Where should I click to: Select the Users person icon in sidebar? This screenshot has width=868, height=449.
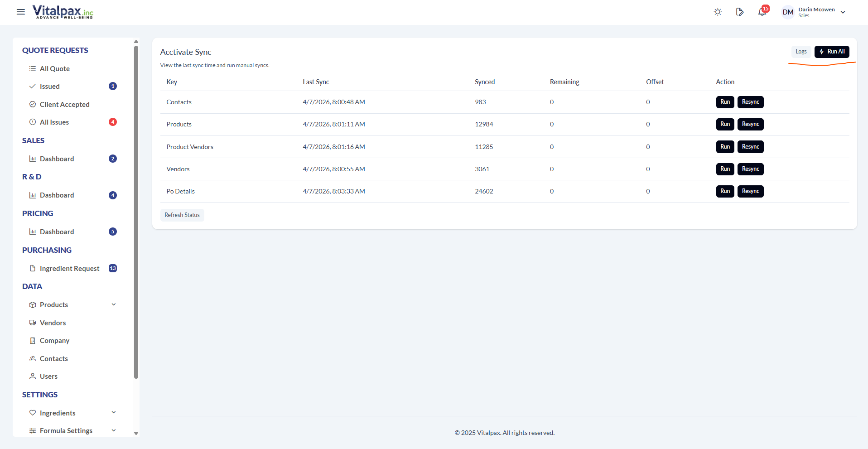pos(32,376)
